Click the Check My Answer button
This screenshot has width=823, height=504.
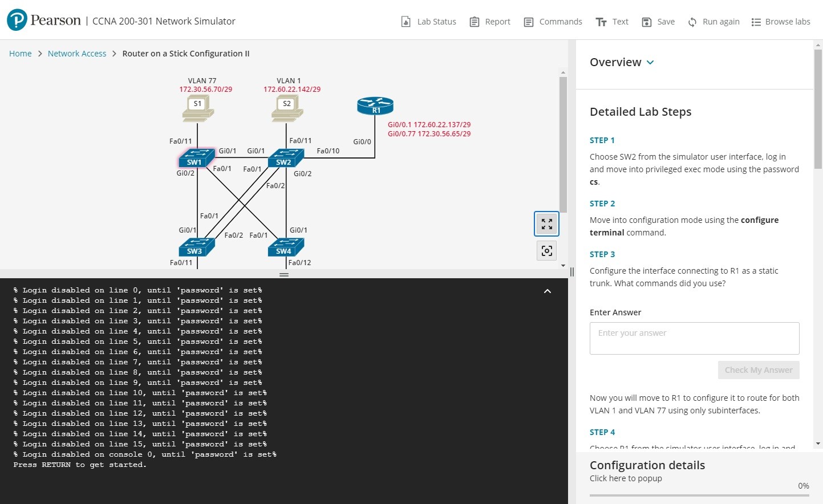(759, 370)
